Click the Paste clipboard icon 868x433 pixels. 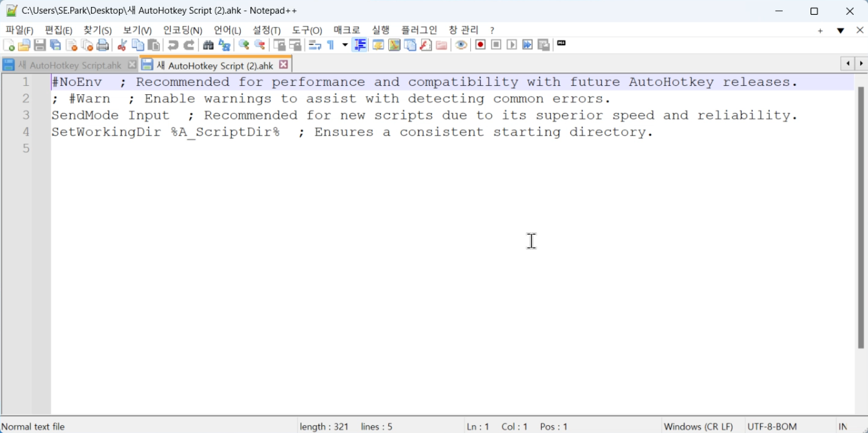(x=154, y=45)
